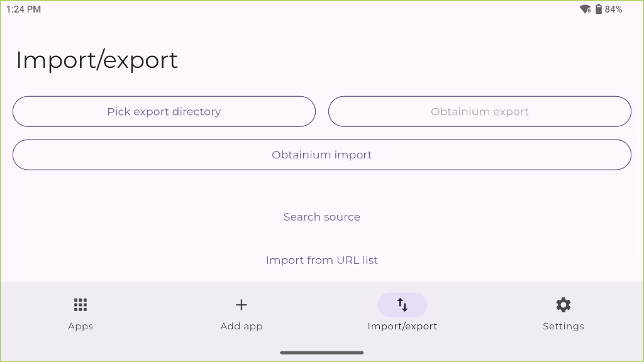Select the up-down arrows Import/export icon
Image resolution: width=644 pixels, height=362 pixels.
tap(402, 305)
